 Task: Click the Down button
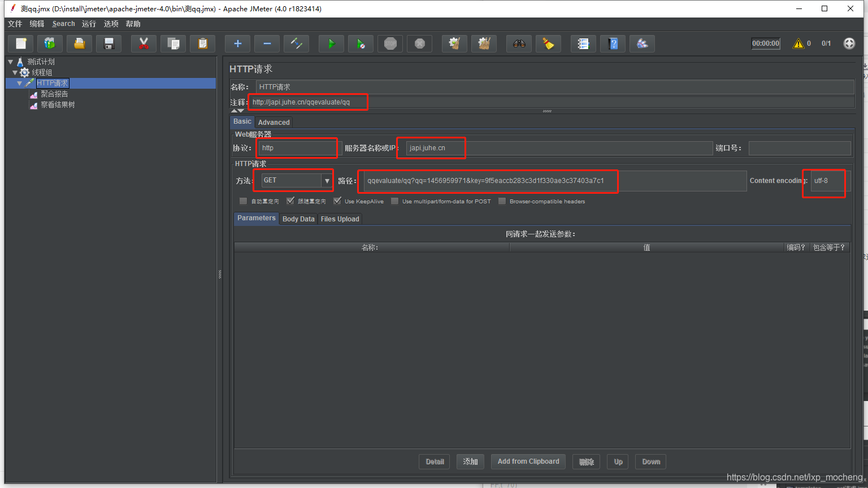651,461
